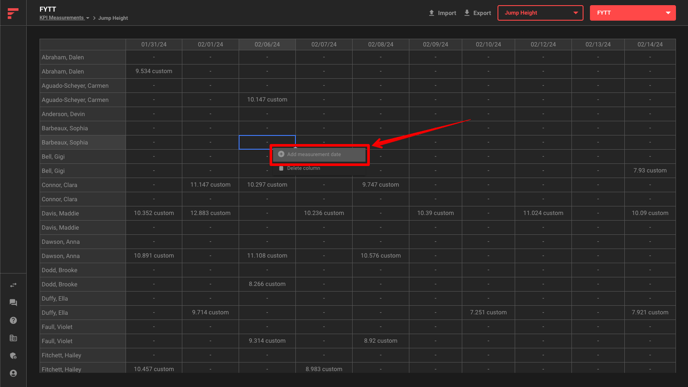Select Abraham, Dalen row with 9.534 custom
688x387 pixels.
point(82,71)
